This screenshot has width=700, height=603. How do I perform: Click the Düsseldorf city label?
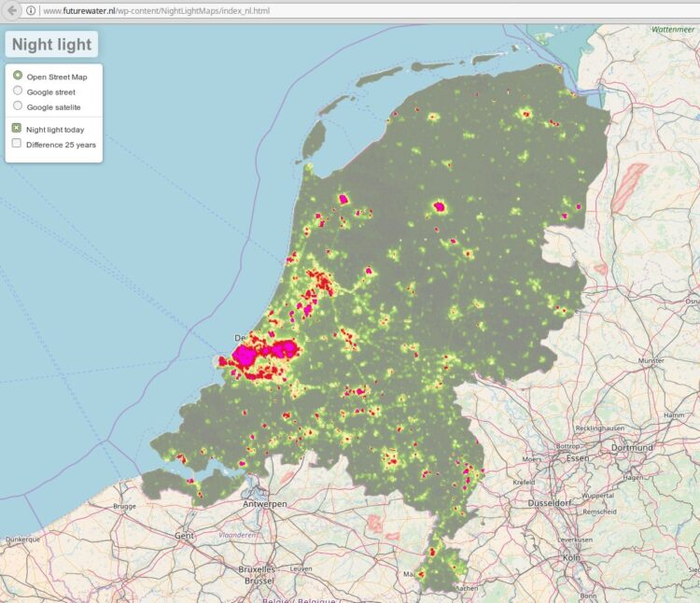(x=550, y=503)
